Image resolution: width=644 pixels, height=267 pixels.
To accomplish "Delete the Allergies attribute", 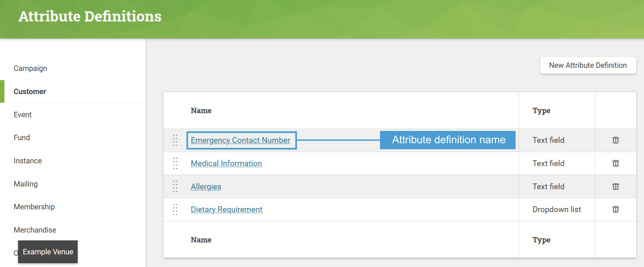I will pos(615,187).
